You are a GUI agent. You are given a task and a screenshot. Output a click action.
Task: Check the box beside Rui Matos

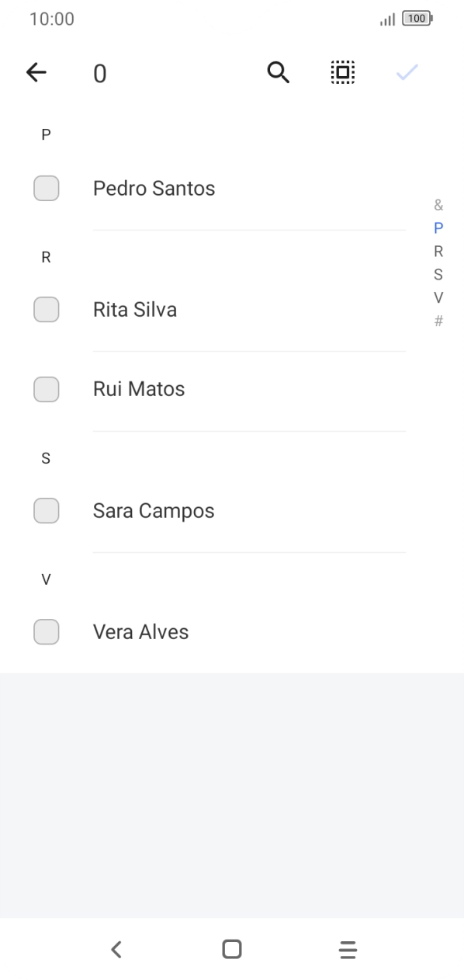[46, 388]
